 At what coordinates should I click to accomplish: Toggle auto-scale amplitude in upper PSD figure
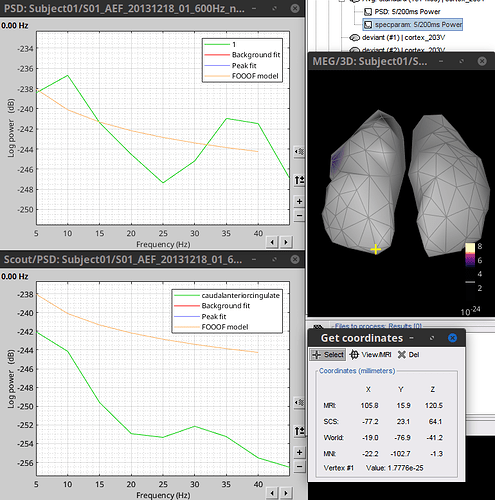pos(299,180)
